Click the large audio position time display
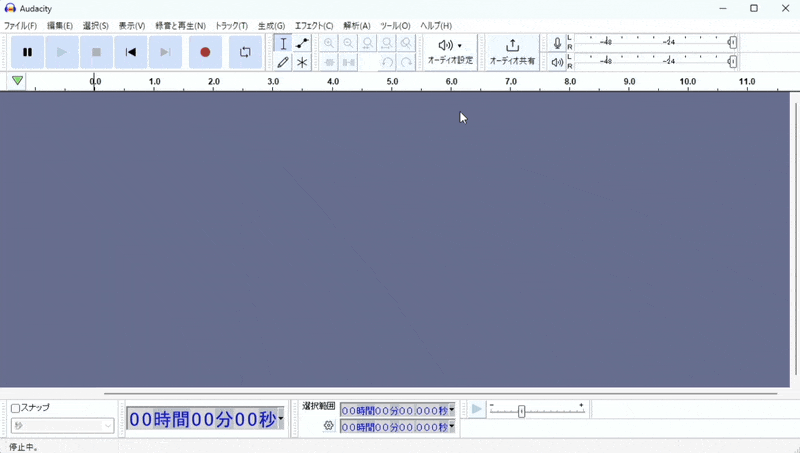 (202, 419)
